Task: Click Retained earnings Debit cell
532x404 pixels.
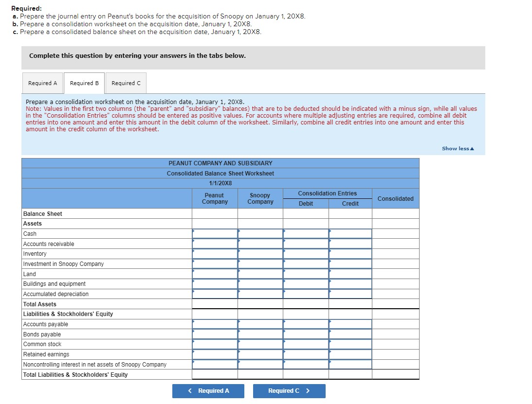Action: tap(306, 354)
